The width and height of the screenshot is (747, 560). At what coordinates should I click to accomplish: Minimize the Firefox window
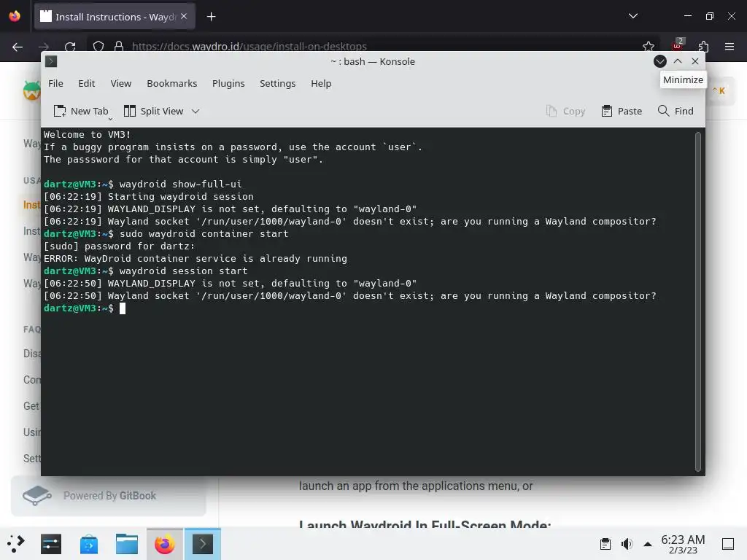pyautogui.click(x=687, y=16)
